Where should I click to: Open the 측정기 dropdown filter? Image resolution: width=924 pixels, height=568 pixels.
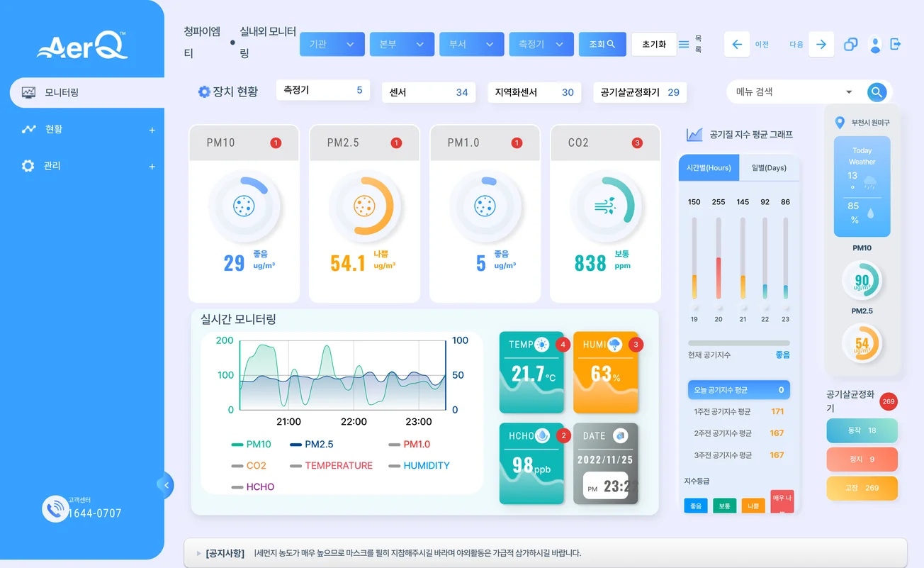[x=541, y=44]
